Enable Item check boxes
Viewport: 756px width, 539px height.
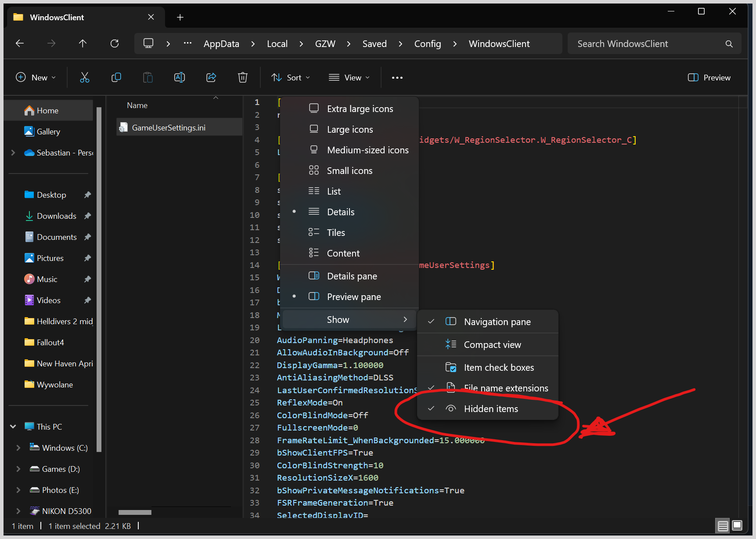(499, 368)
